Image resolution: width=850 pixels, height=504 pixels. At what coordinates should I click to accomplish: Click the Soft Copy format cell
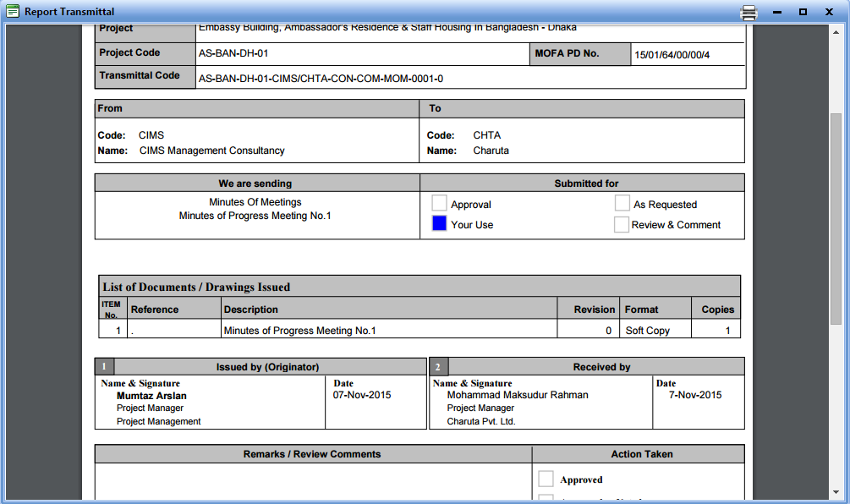click(x=647, y=331)
